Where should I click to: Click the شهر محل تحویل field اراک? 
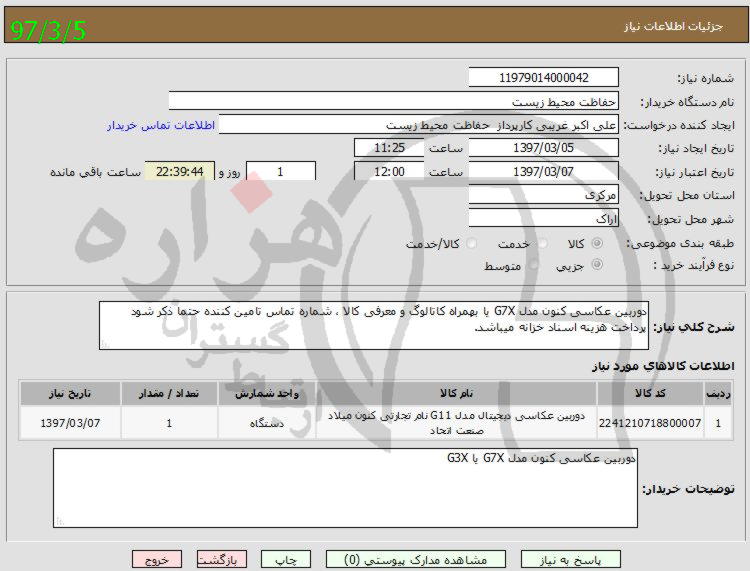(x=543, y=218)
